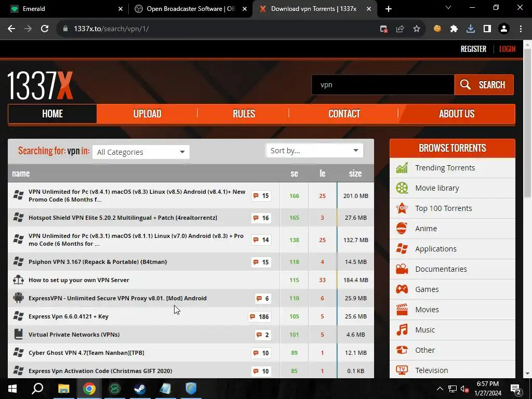The height and width of the screenshot is (399, 532).
Task: Open the UPLOAD navigation item
Action: (x=147, y=114)
